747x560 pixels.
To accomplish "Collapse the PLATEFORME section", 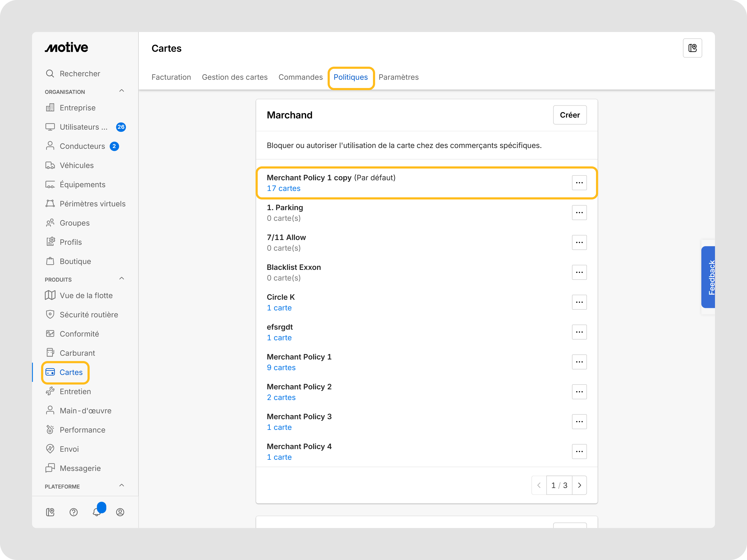I will pyautogui.click(x=122, y=485).
